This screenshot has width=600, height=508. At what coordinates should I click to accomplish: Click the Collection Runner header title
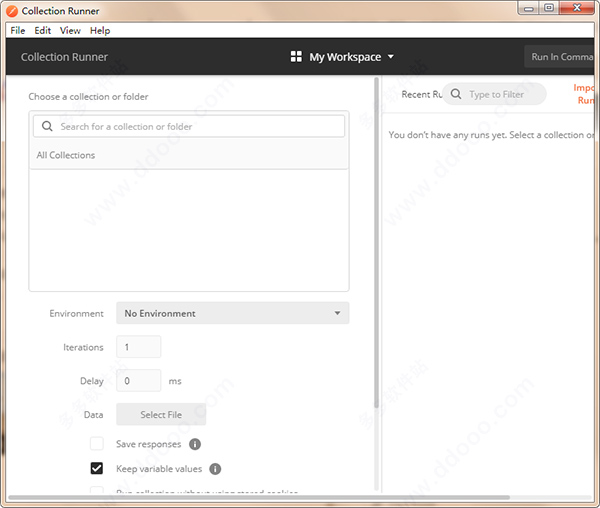(64, 57)
